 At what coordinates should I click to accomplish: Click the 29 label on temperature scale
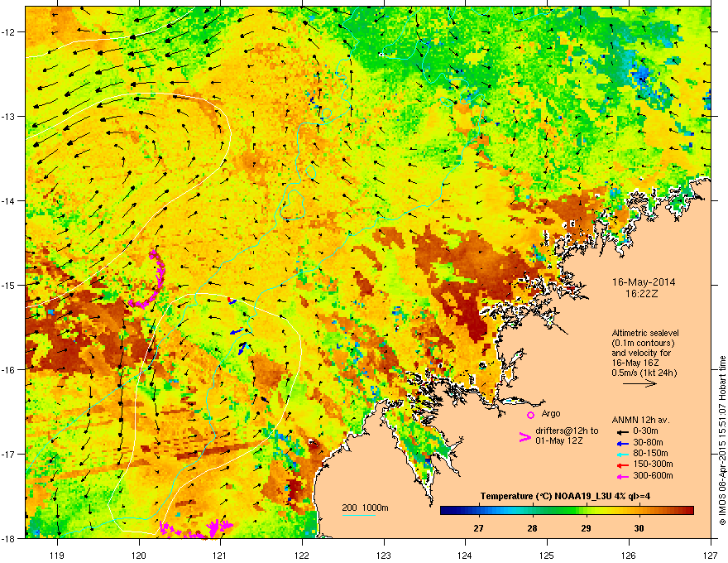[586, 528]
